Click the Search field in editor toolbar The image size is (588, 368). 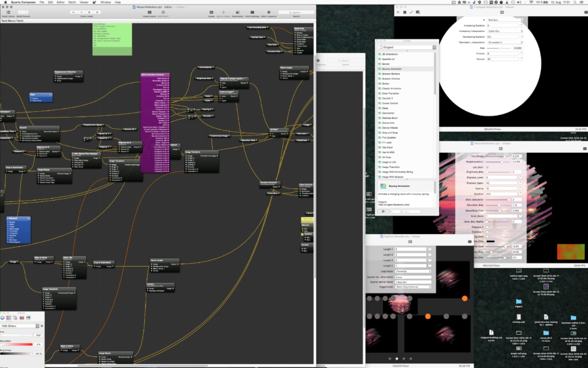296,12
